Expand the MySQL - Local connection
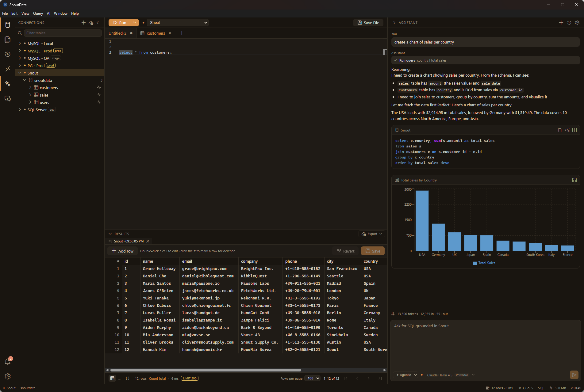 point(20,43)
